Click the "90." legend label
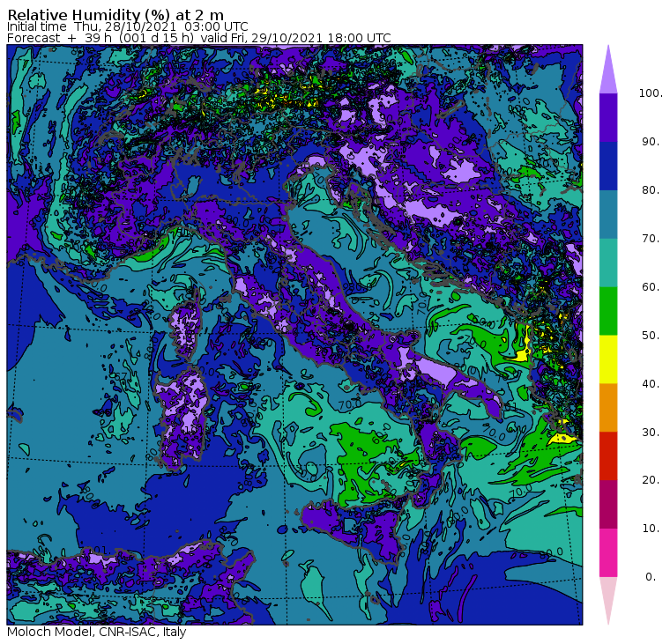 click(x=651, y=141)
